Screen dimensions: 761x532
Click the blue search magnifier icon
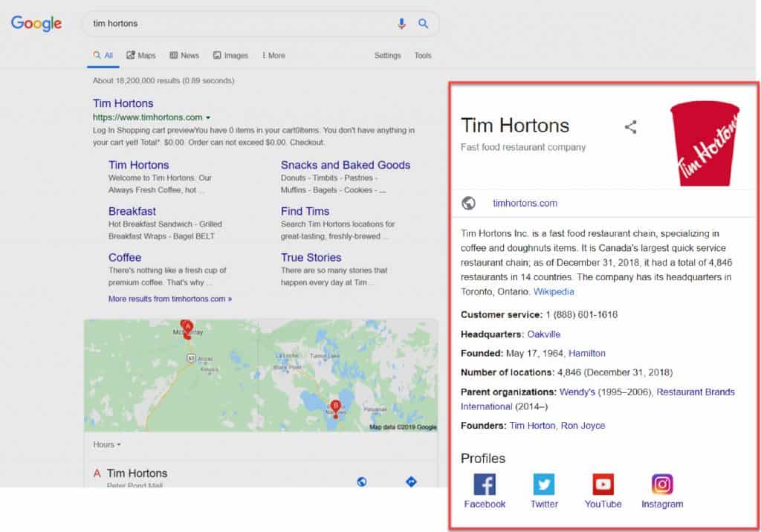click(423, 23)
